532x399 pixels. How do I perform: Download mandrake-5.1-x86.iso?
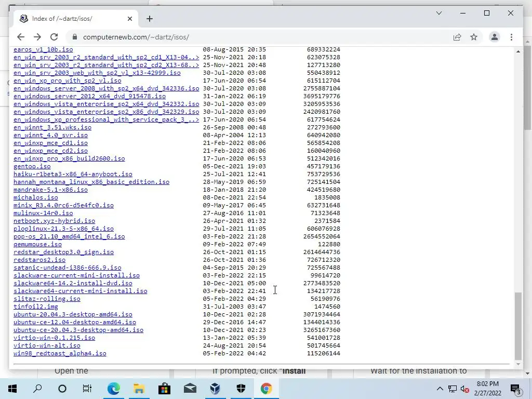[50, 190]
